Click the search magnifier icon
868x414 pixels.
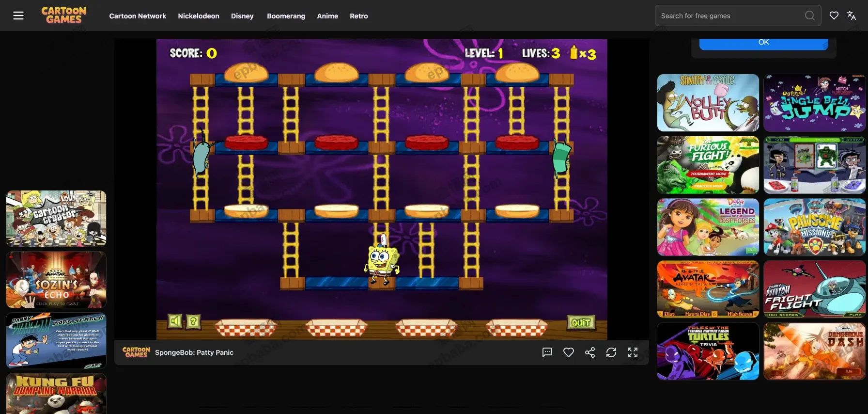[809, 16]
